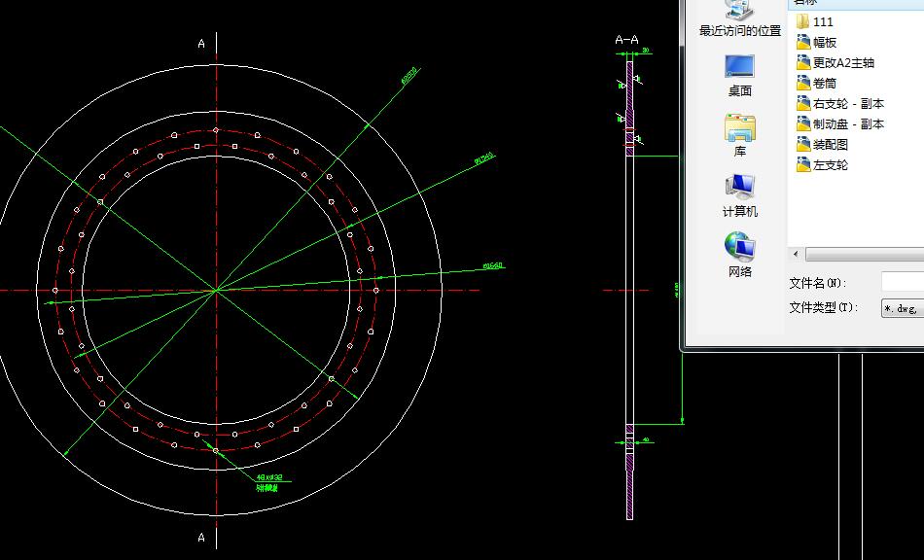The image size is (924, 560).
Task: Click the 文件名 input field
Action: 903,282
